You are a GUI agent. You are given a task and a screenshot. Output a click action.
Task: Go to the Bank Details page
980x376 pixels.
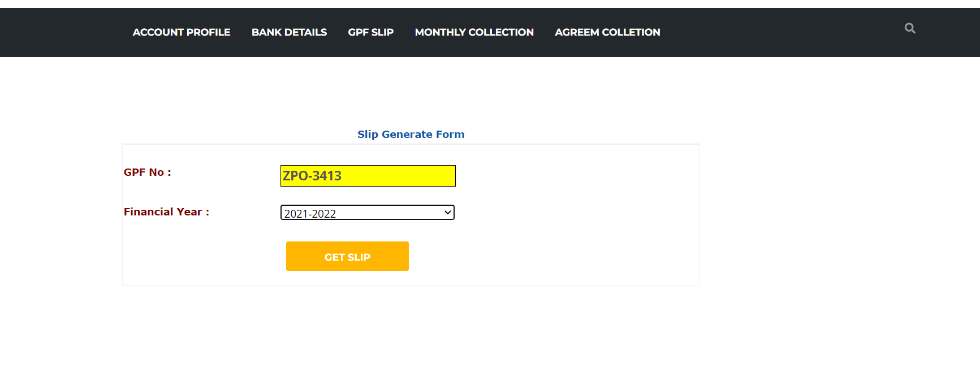coord(289,32)
